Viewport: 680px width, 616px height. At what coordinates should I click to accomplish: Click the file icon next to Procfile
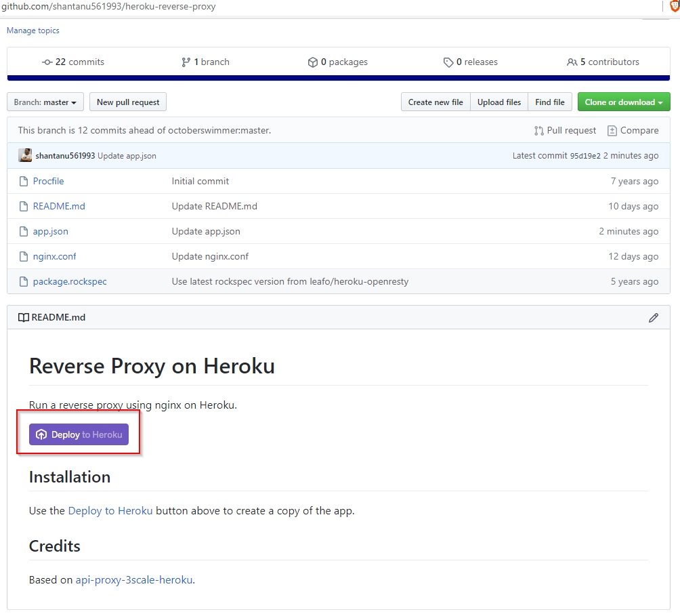point(23,182)
